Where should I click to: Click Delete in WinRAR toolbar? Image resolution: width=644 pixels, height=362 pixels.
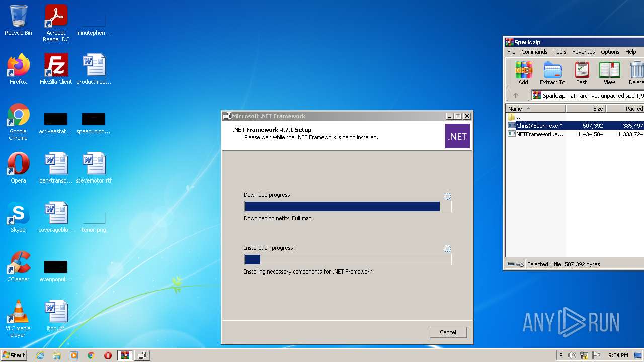point(636,73)
